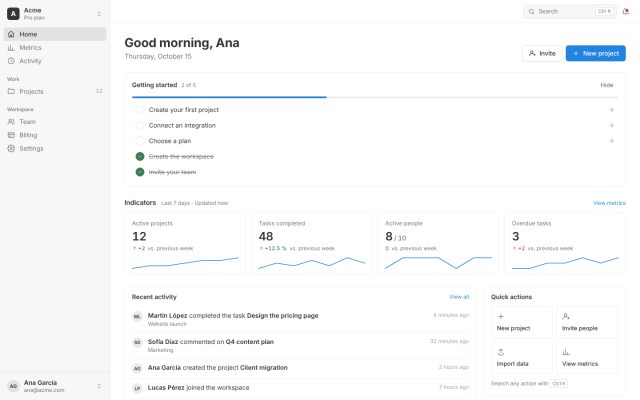Open the Ana García account menu chevron

tap(99, 386)
